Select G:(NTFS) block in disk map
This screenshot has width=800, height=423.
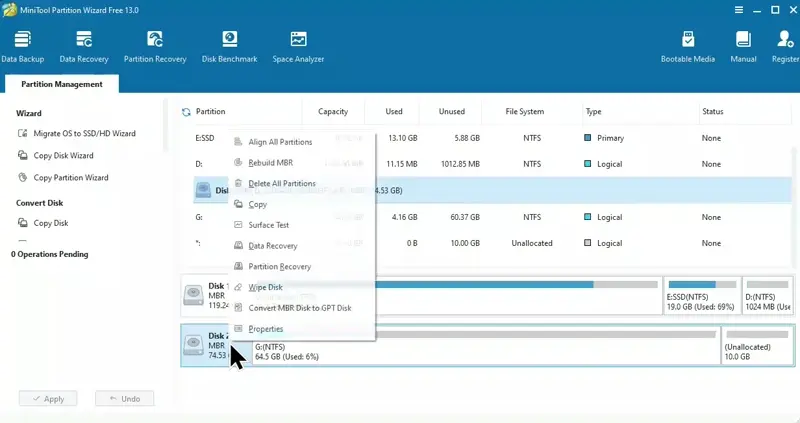(486, 345)
